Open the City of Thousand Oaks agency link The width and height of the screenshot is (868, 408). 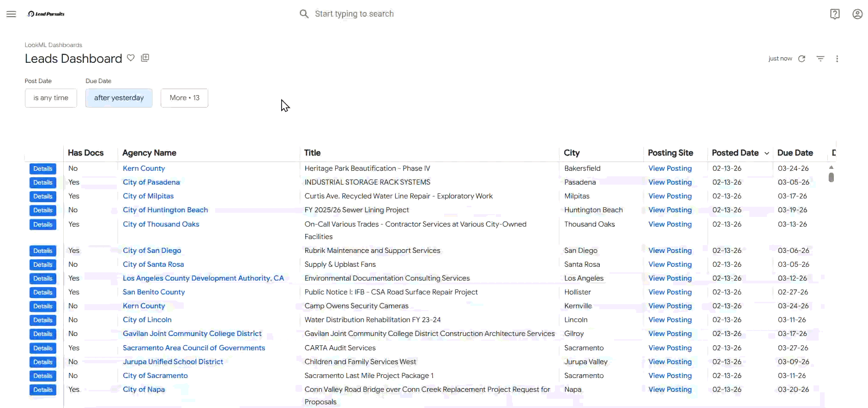click(x=161, y=224)
